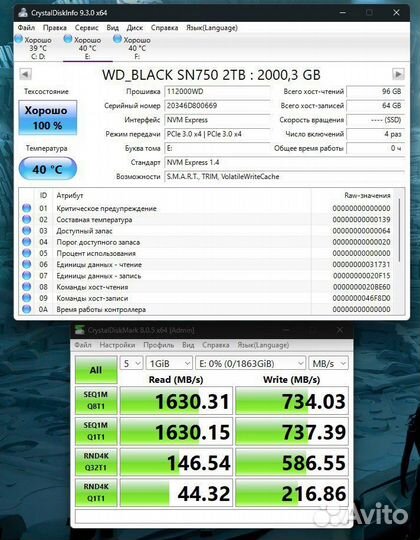Run the SEQ1M Q8T1 test button
Image resolution: width=420 pixels, height=540 pixels.
click(x=96, y=400)
